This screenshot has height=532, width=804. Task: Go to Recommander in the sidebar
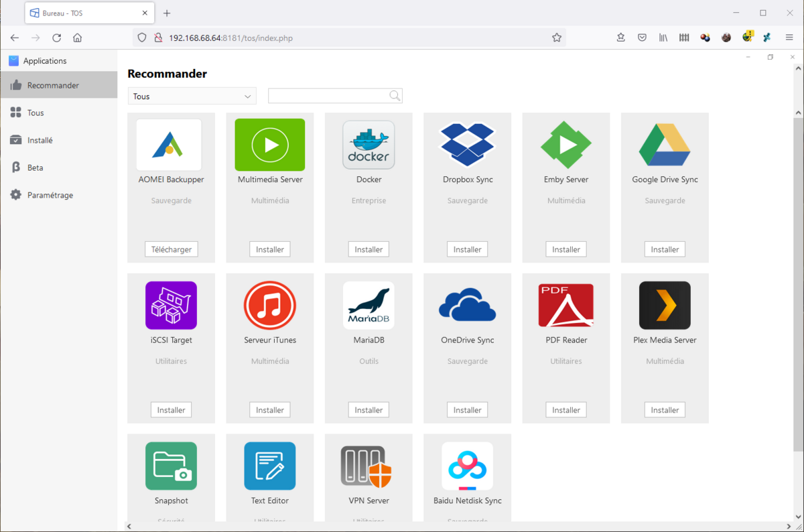(x=59, y=85)
